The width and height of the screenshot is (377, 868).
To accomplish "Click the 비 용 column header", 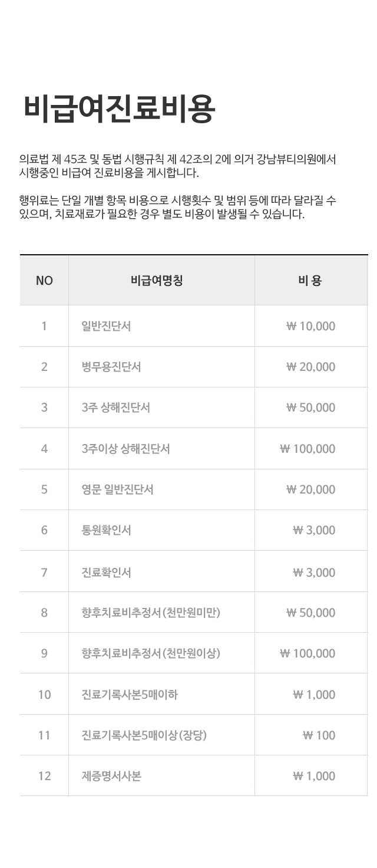I will coord(310,281).
